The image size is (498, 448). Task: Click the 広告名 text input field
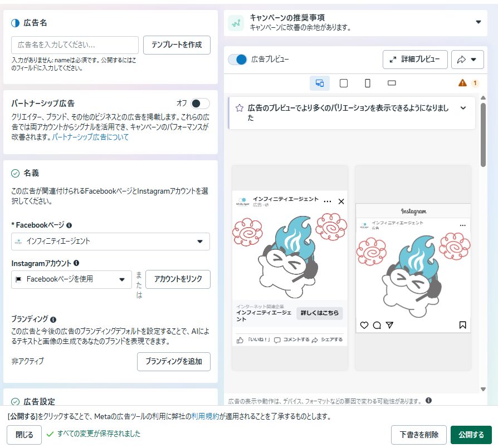coord(75,45)
